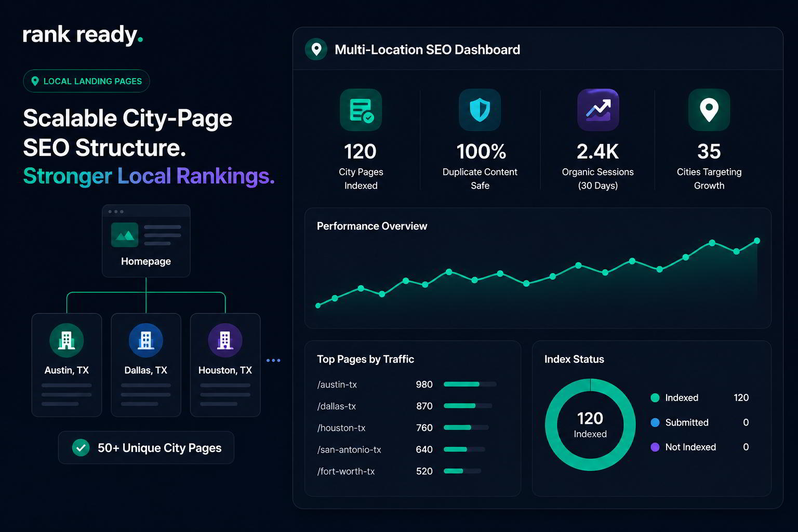Screen dimensions: 798x532
Task: Click the purple Not Indexed legend dot
Action: (655, 447)
